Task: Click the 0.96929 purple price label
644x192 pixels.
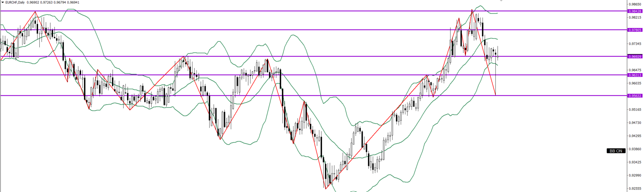Action: (x=635, y=56)
